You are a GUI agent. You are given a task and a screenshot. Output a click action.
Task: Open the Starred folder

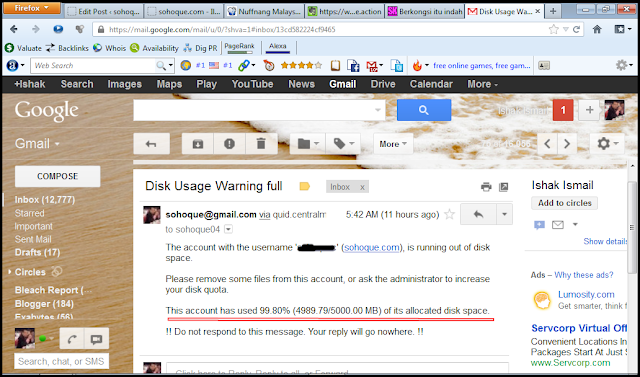(x=29, y=213)
